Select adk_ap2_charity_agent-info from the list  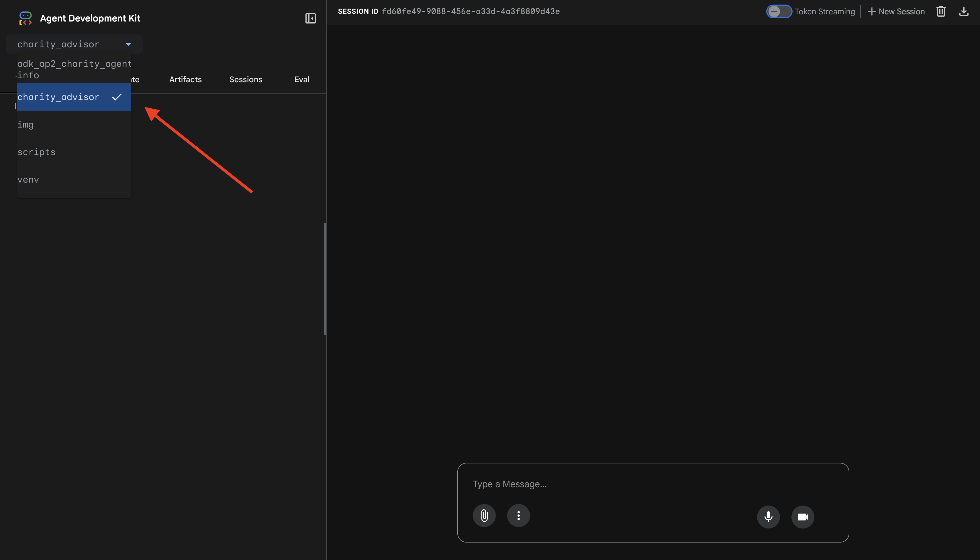(x=74, y=69)
